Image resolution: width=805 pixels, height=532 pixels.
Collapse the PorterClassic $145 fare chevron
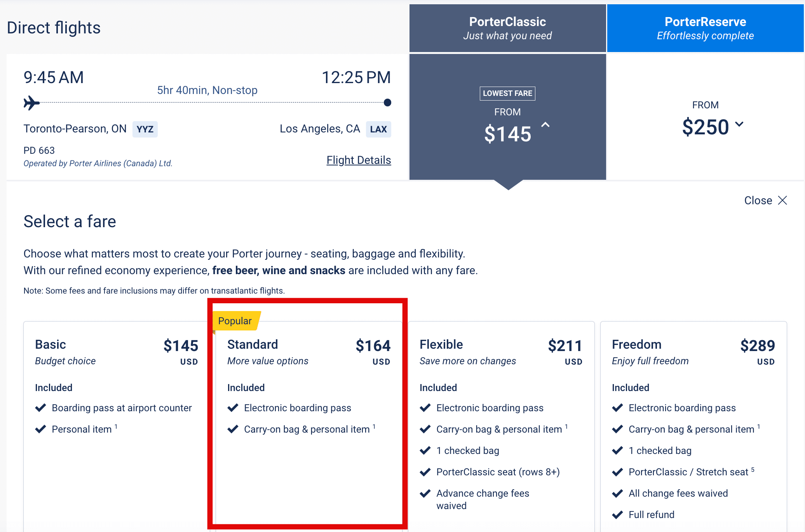point(545,125)
